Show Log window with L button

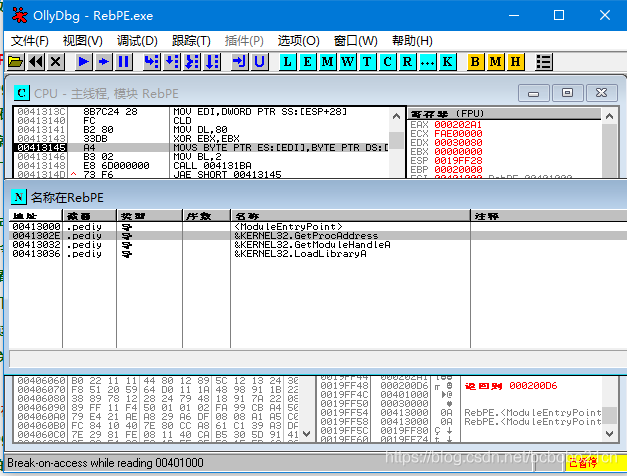[288, 62]
